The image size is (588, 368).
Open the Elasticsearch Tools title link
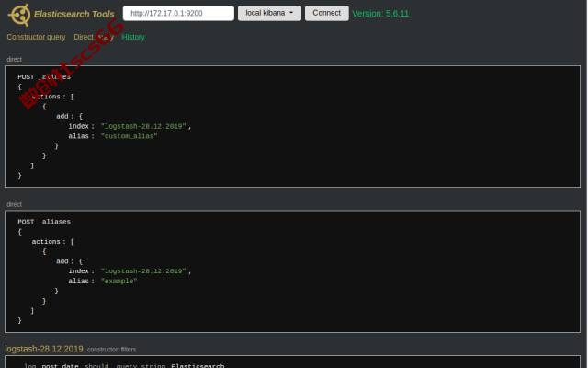[73, 15]
